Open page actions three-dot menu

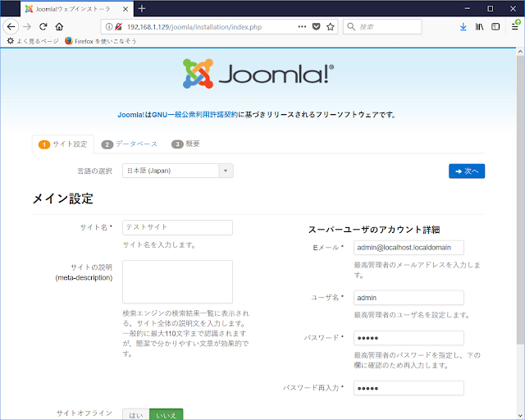point(302,27)
